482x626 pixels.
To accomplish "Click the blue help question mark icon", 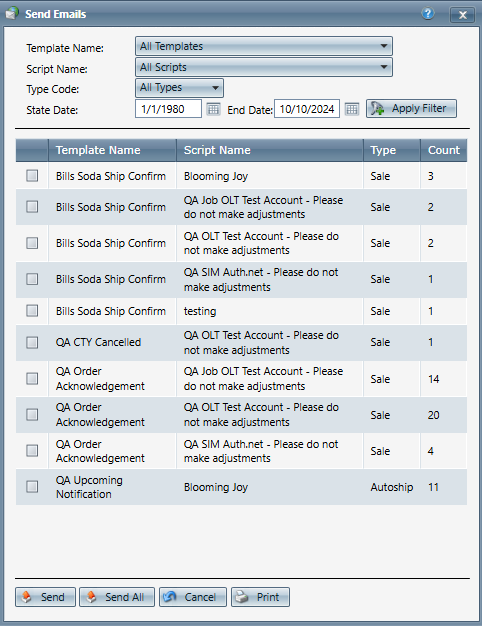I will pyautogui.click(x=428, y=14).
